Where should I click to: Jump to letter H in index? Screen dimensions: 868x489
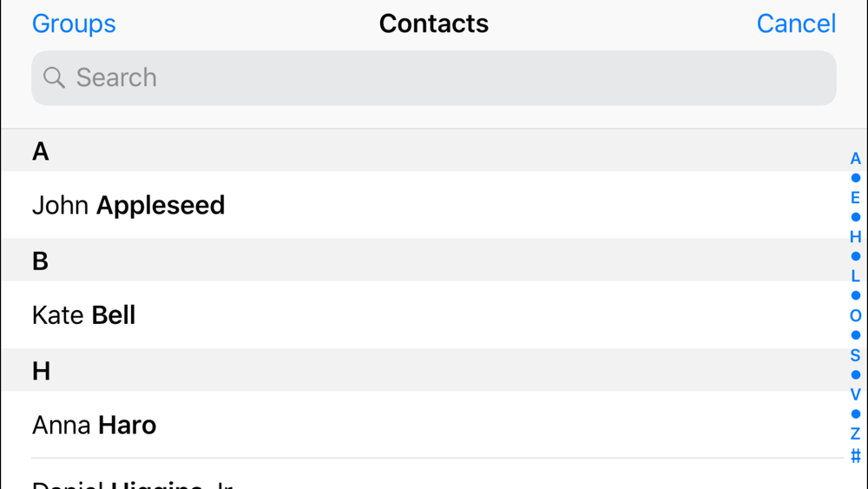[855, 237]
